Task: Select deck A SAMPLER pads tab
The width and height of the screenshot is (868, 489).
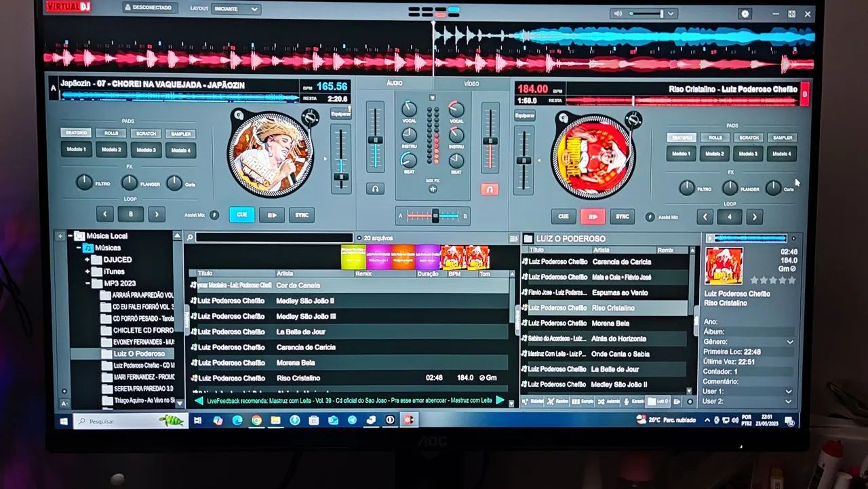Action: (180, 134)
